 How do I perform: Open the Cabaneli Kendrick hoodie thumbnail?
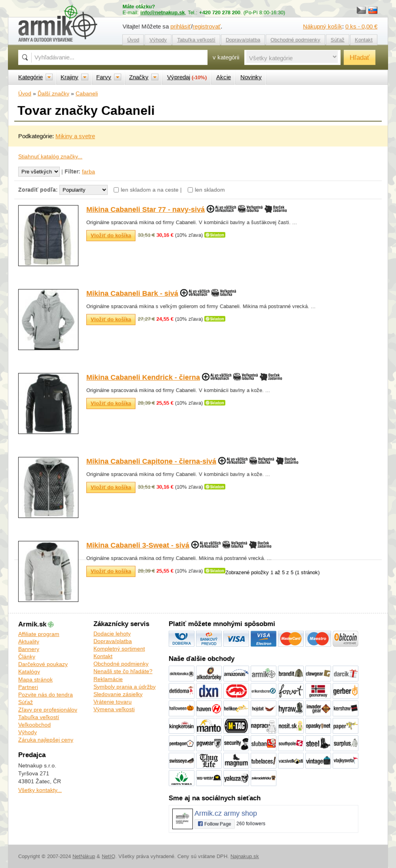pos(48,403)
